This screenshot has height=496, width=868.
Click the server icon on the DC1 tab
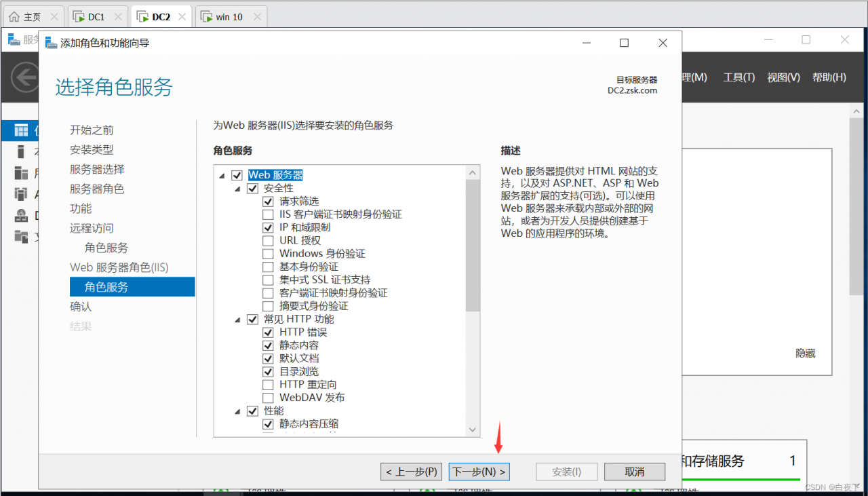pyautogui.click(x=79, y=16)
